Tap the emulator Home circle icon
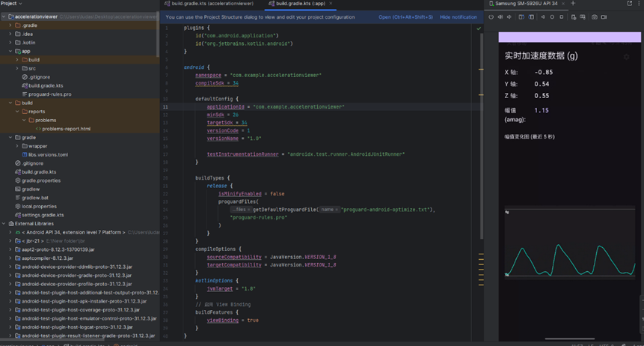The image size is (644, 346). coord(552,17)
